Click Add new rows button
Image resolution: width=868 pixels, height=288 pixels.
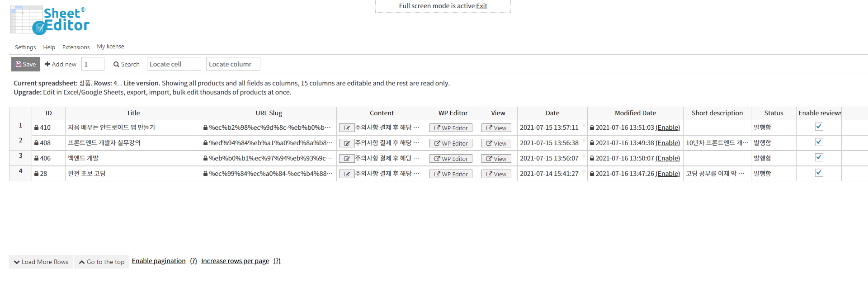61,64
